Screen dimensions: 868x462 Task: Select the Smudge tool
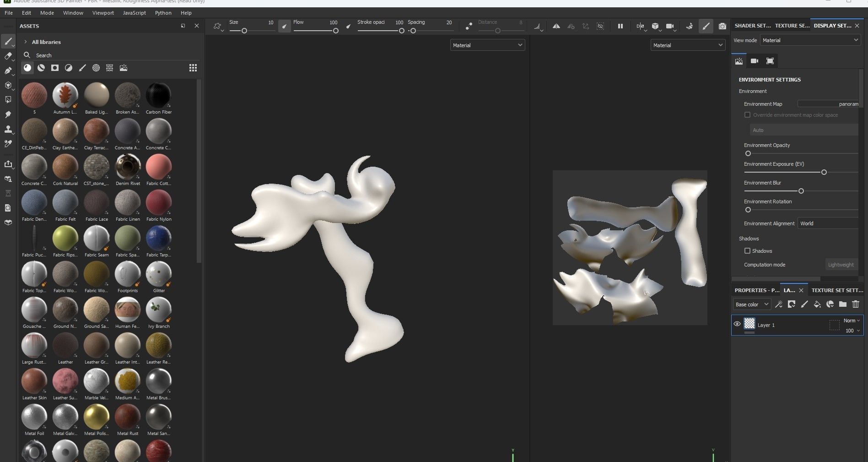tap(8, 114)
